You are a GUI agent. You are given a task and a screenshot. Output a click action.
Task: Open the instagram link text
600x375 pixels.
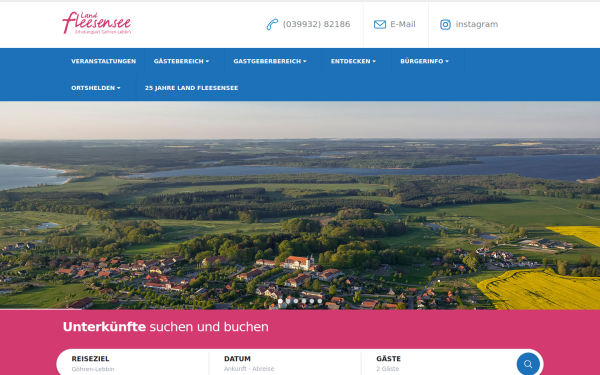click(x=477, y=24)
